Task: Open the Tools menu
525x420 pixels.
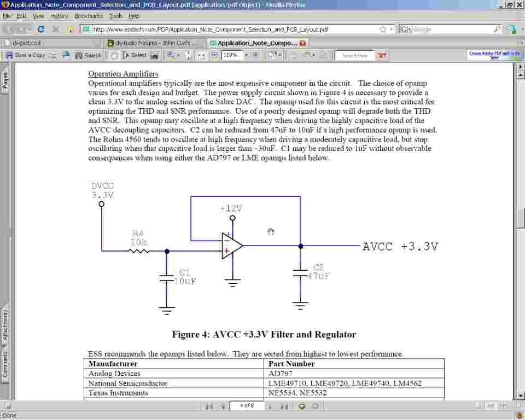Action: [x=115, y=16]
